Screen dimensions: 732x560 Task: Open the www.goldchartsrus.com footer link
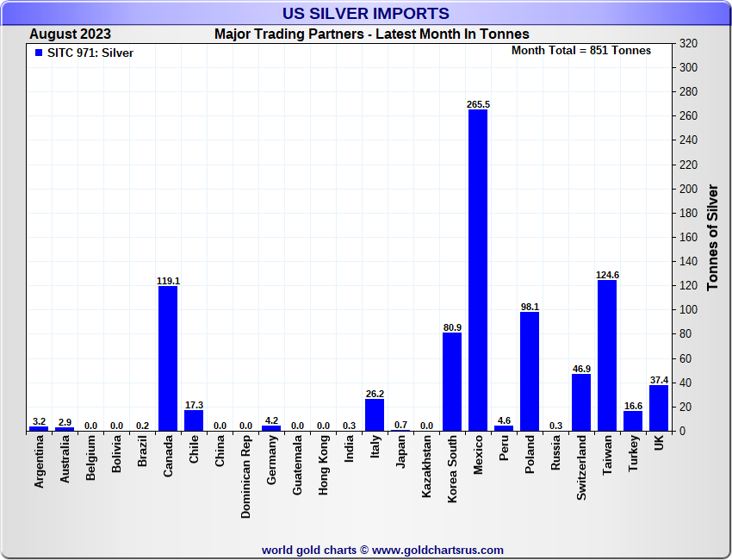click(x=437, y=550)
